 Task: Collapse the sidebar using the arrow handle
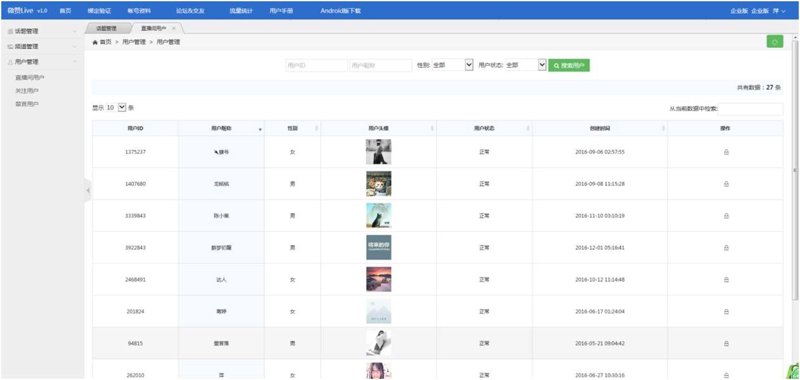point(88,190)
